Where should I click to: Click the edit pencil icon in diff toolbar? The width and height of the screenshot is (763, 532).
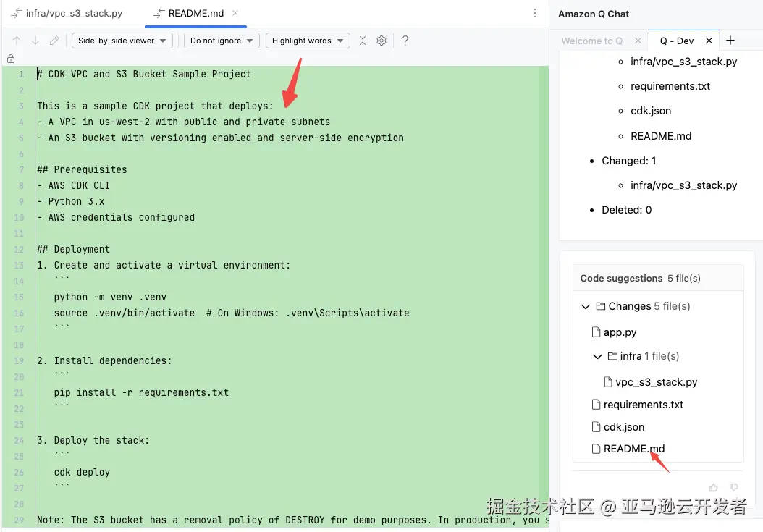point(54,41)
